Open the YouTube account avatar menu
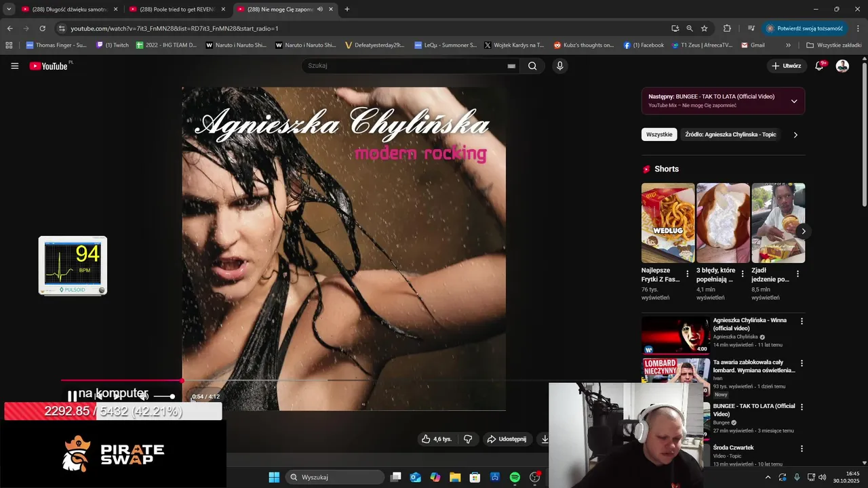 coord(842,66)
